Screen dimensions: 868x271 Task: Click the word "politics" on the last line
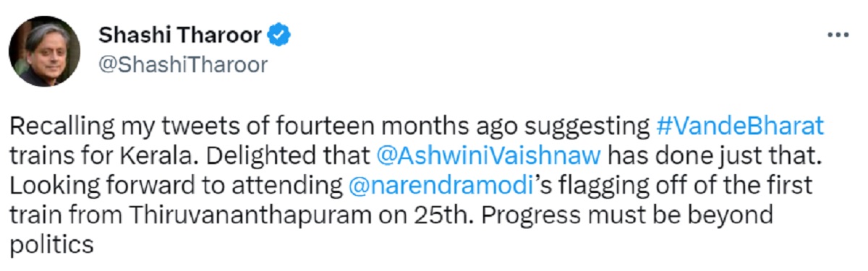click(x=52, y=245)
